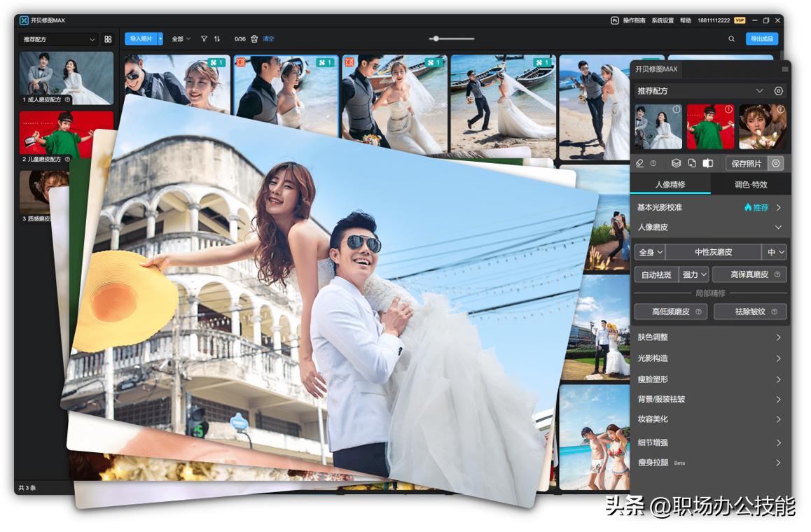This screenshot has height=532, width=811.
Task: Click the 导入照片 import button
Action: (x=141, y=39)
